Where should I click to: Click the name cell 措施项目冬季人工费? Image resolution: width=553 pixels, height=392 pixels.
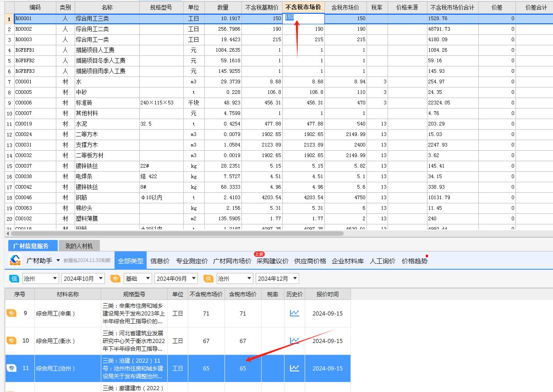[x=107, y=60]
